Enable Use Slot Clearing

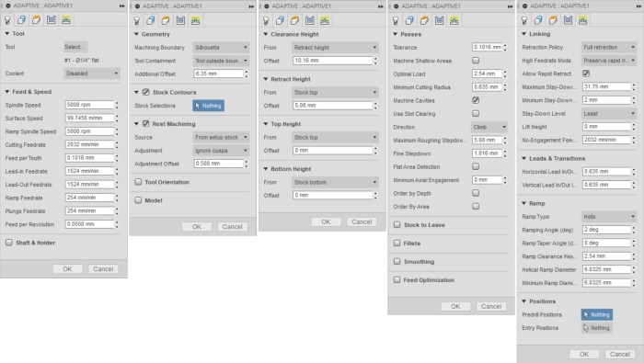click(x=476, y=113)
